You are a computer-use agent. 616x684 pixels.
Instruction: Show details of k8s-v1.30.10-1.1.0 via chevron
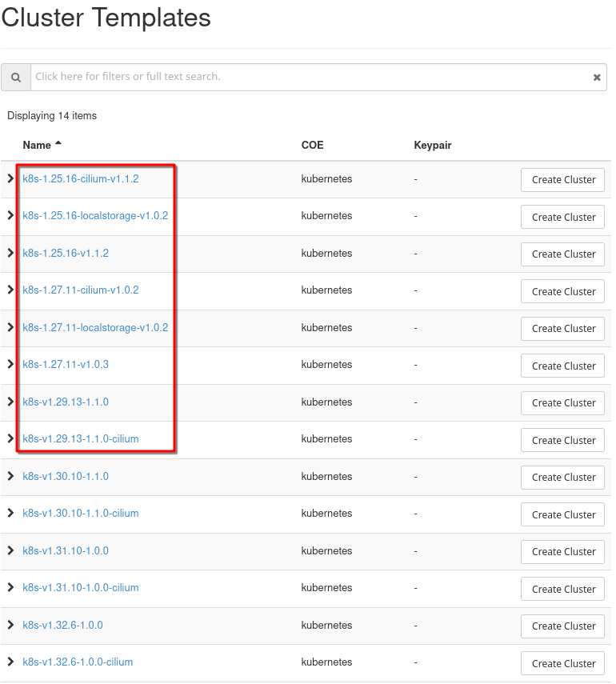10,477
